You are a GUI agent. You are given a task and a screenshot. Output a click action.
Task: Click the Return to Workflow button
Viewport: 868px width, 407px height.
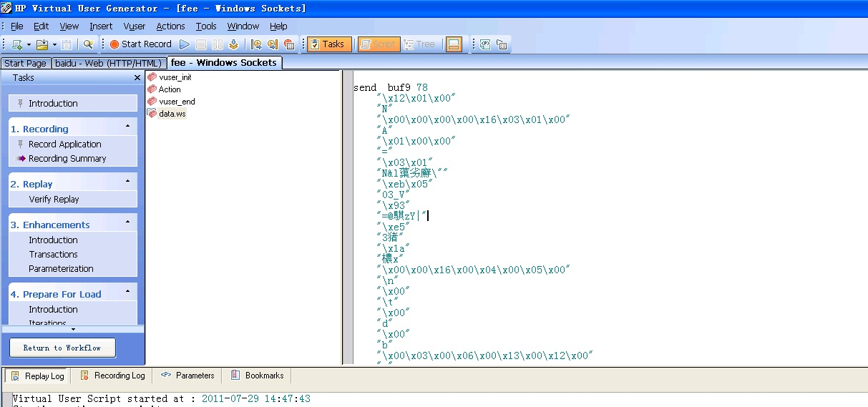click(62, 348)
